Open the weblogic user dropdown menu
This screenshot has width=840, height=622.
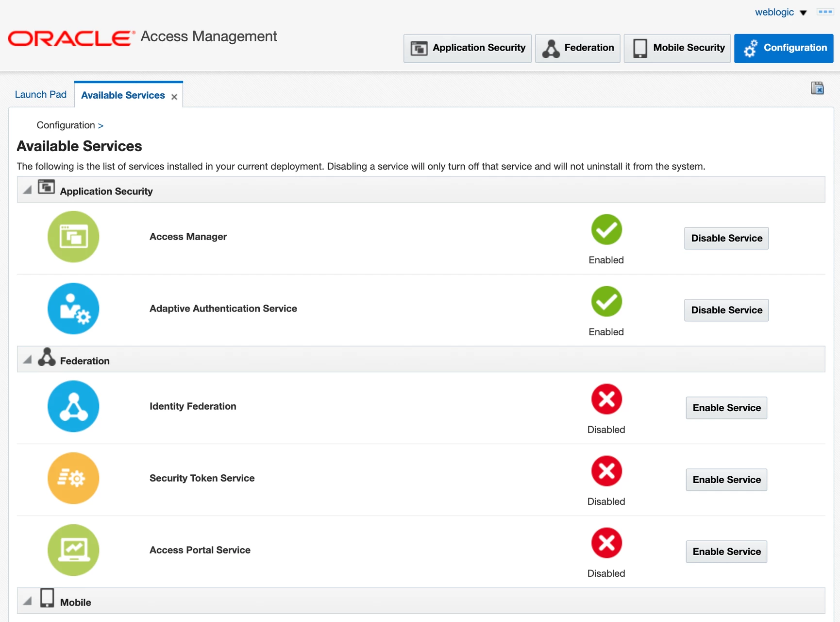[x=781, y=12]
